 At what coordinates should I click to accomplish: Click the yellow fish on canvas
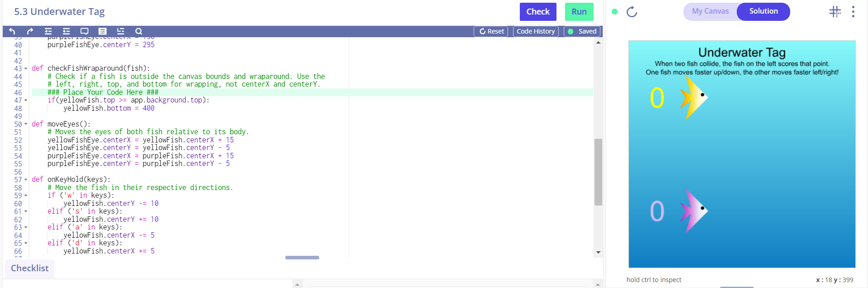point(694,98)
